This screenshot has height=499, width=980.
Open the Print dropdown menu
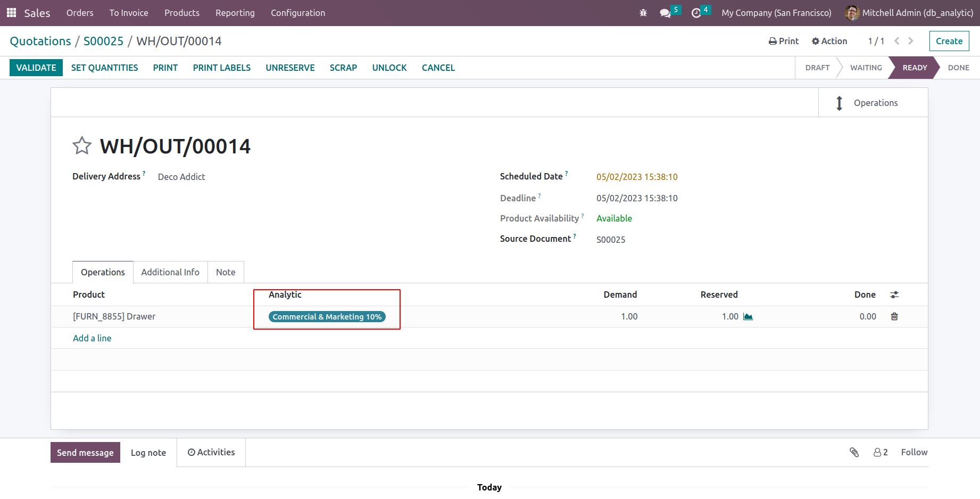click(784, 41)
